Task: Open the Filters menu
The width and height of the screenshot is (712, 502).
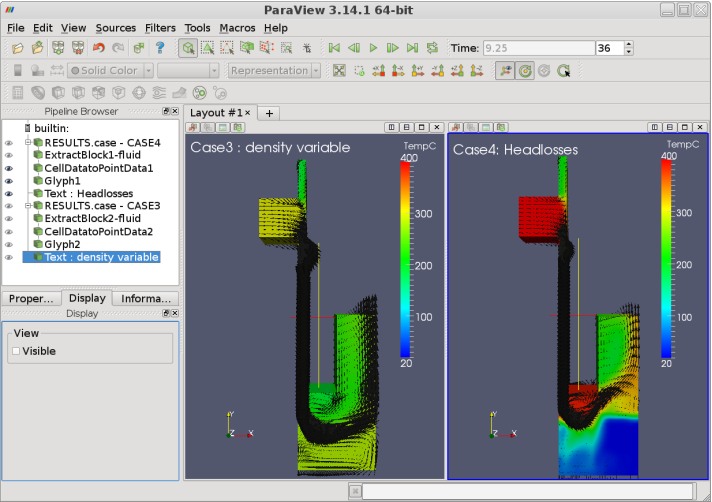Action: [x=160, y=28]
